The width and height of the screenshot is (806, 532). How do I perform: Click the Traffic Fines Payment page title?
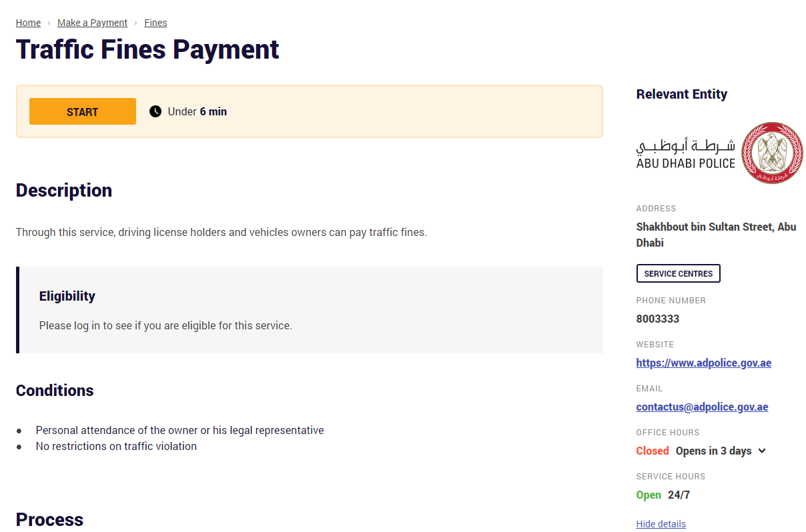147,49
